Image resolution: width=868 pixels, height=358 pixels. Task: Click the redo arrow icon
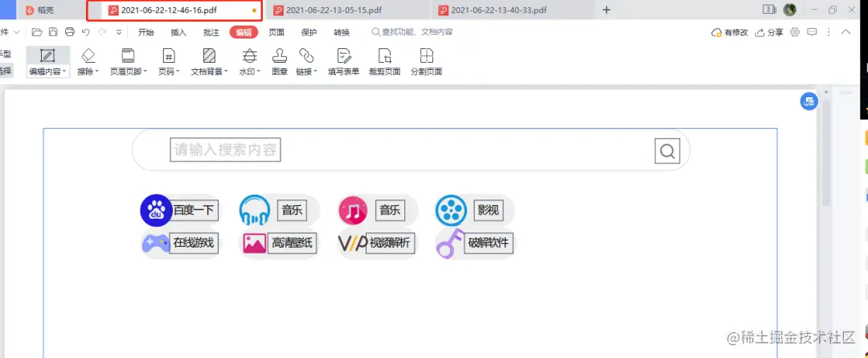102,32
